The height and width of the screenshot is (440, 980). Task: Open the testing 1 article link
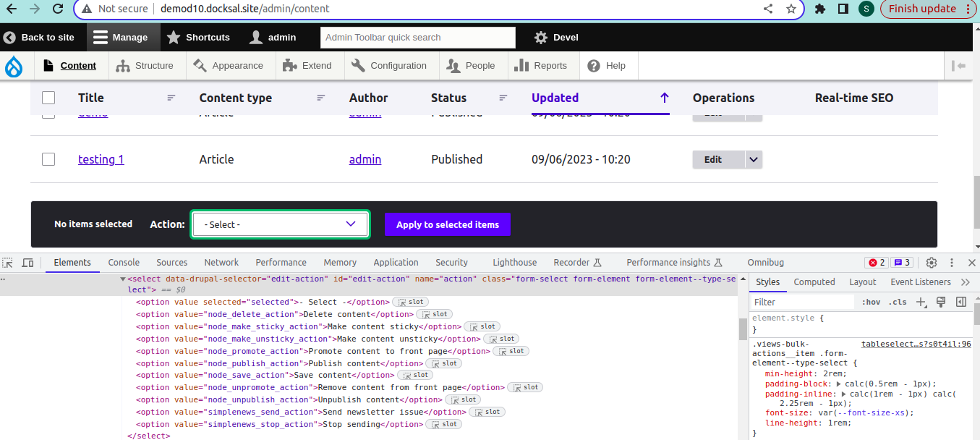[101, 159]
